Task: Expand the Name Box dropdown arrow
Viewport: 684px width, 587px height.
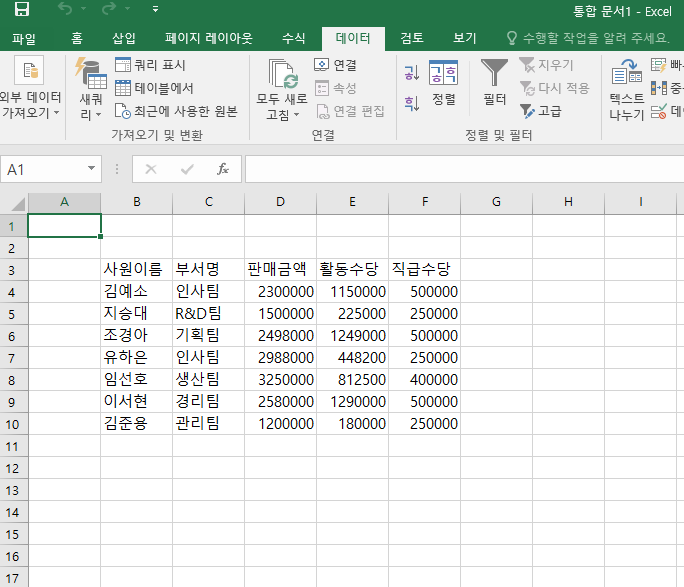Action: click(92, 169)
